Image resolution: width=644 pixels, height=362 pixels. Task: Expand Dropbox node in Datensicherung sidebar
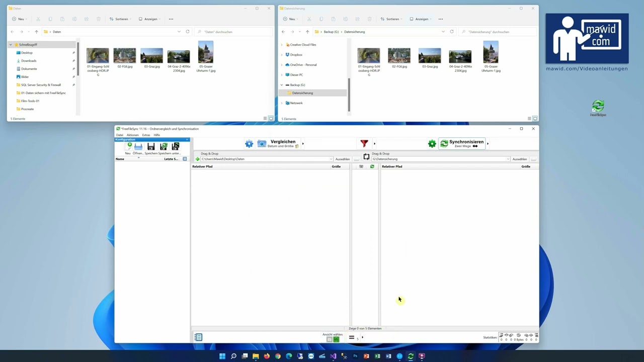coord(282,55)
